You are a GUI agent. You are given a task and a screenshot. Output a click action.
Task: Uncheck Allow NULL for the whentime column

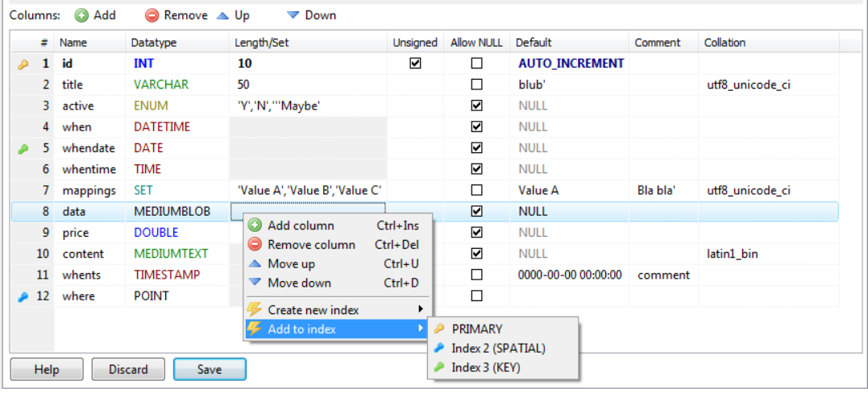click(476, 169)
